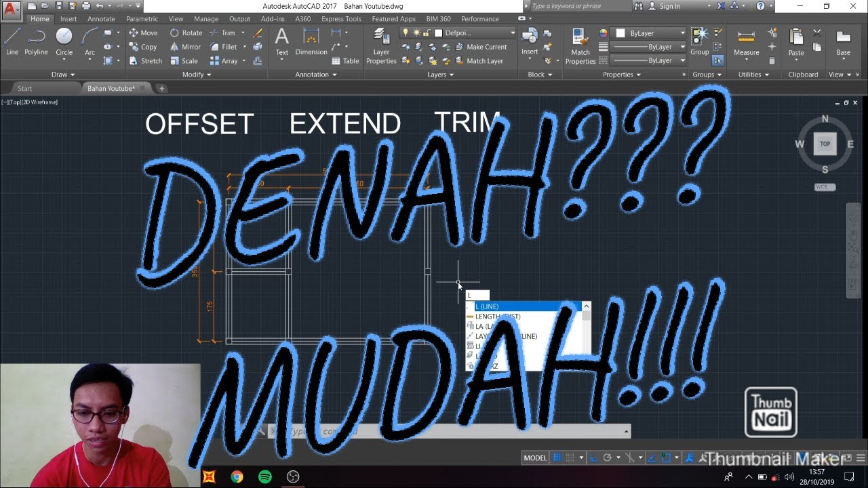
Task: Click the MODEL space button
Action: coord(535,457)
